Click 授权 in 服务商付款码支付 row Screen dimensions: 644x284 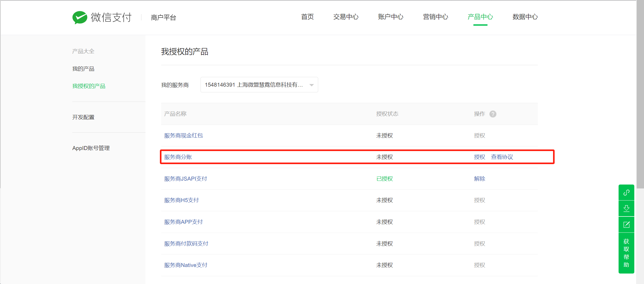point(479,244)
